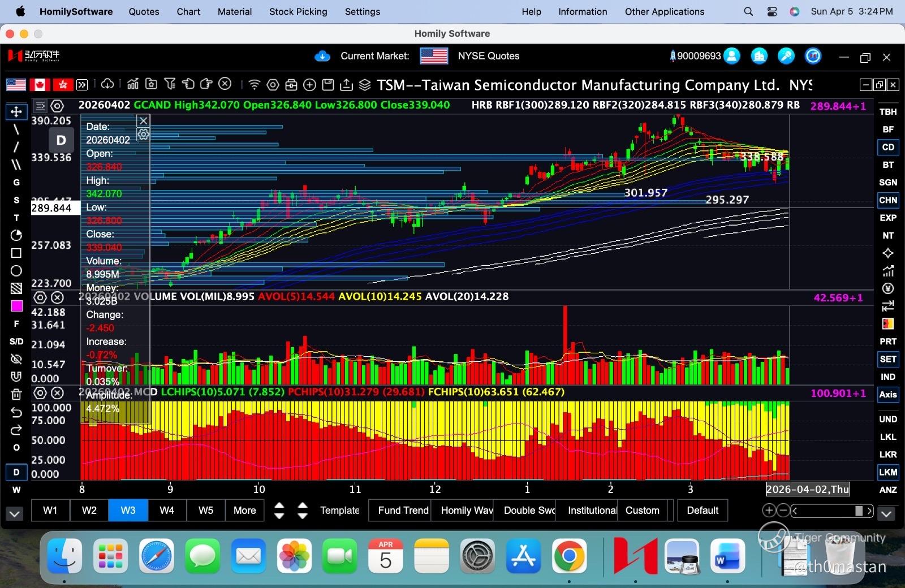Toggle the CHN indicator button
This screenshot has height=588, width=905.
coord(888,200)
